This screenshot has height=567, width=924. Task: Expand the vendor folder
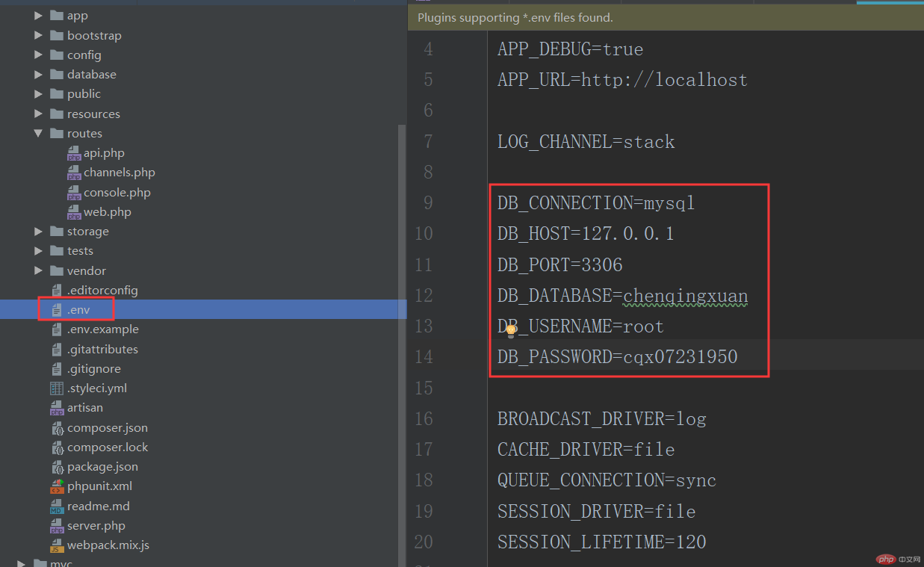pyautogui.click(x=38, y=270)
